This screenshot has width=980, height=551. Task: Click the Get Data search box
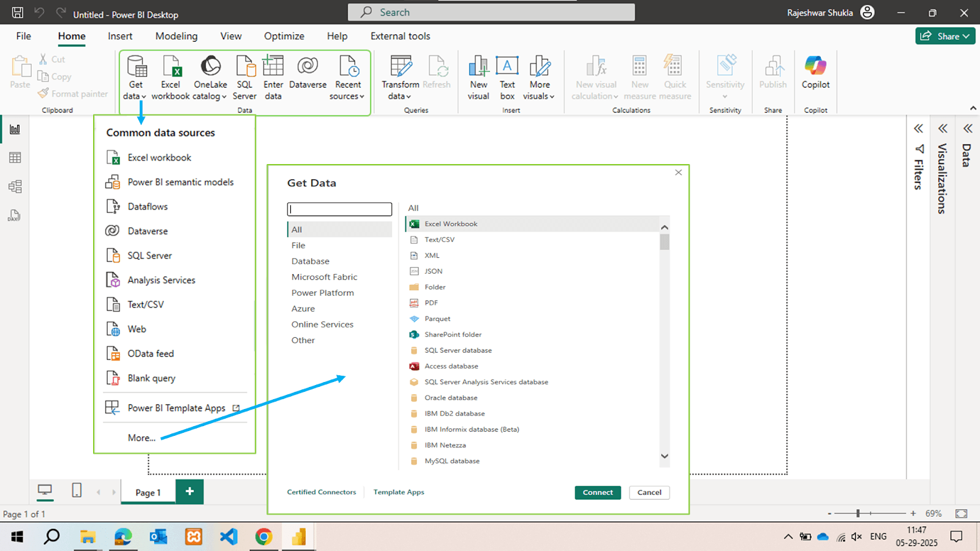[339, 209]
